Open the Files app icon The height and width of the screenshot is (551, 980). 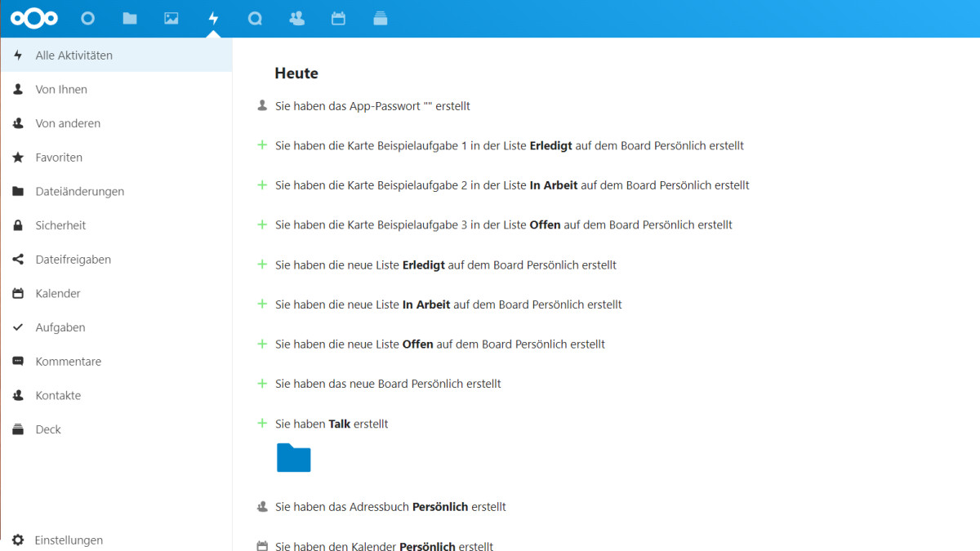point(130,18)
